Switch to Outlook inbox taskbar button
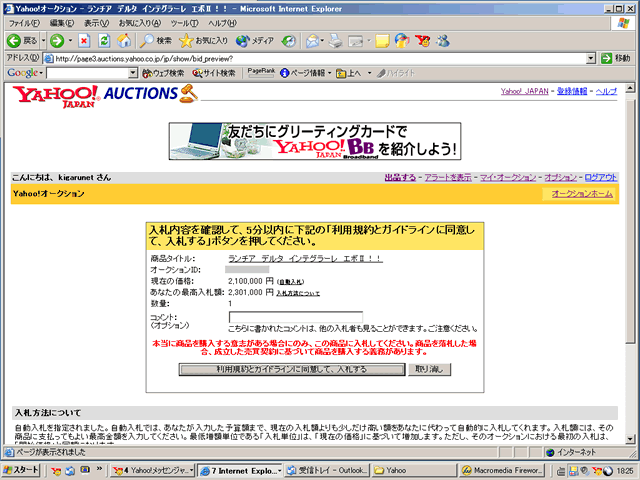Screen dimensions: 640x480 (328, 470)
